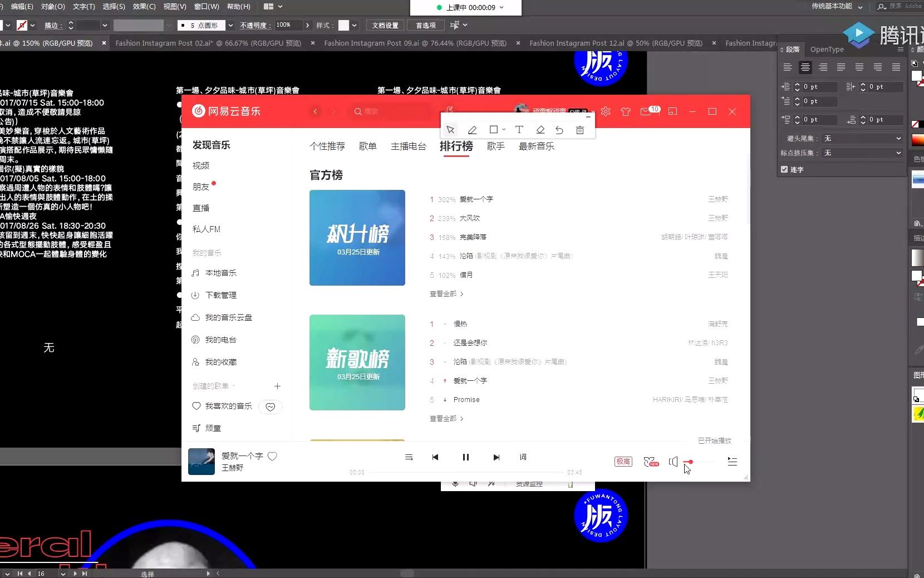Click 首选项 button in Illustrator control bar
The width and height of the screenshot is (924, 578).
pyautogui.click(x=426, y=25)
